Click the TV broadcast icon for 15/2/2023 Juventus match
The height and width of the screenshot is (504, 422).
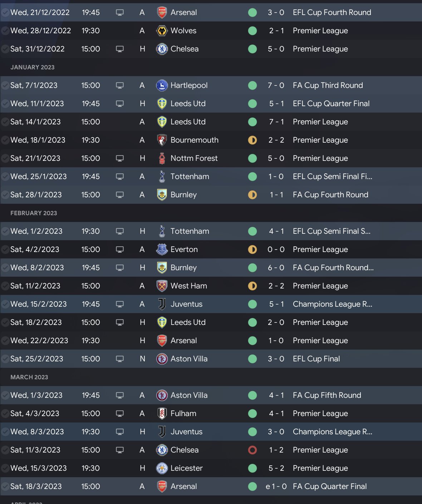tap(120, 304)
